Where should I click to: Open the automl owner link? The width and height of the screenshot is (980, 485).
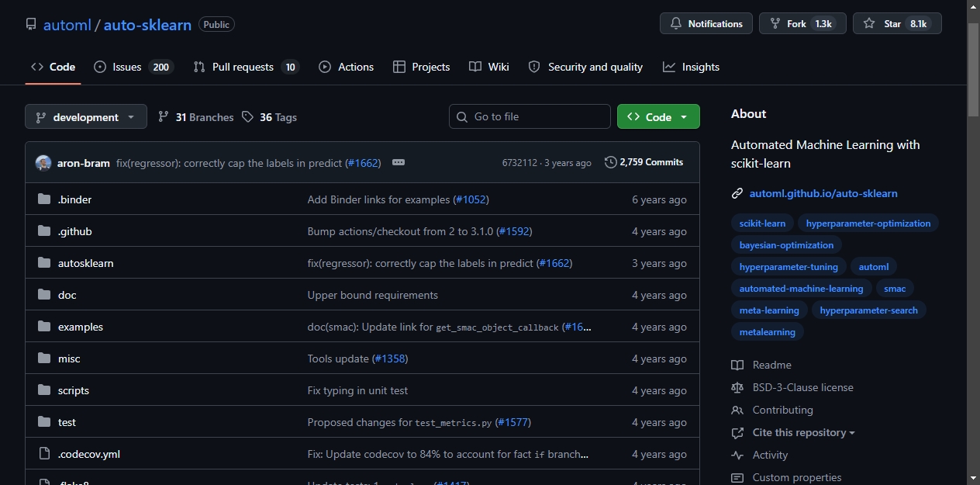click(67, 25)
